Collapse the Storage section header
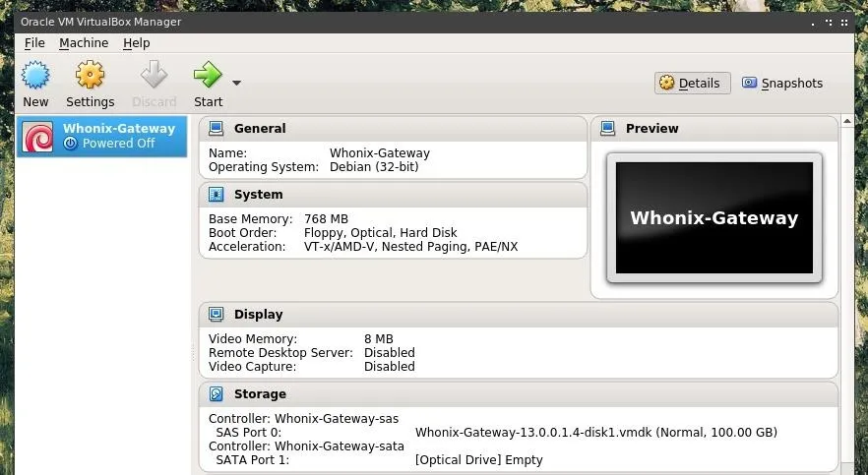This screenshot has width=868, height=475. pyautogui.click(x=519, y=394)
